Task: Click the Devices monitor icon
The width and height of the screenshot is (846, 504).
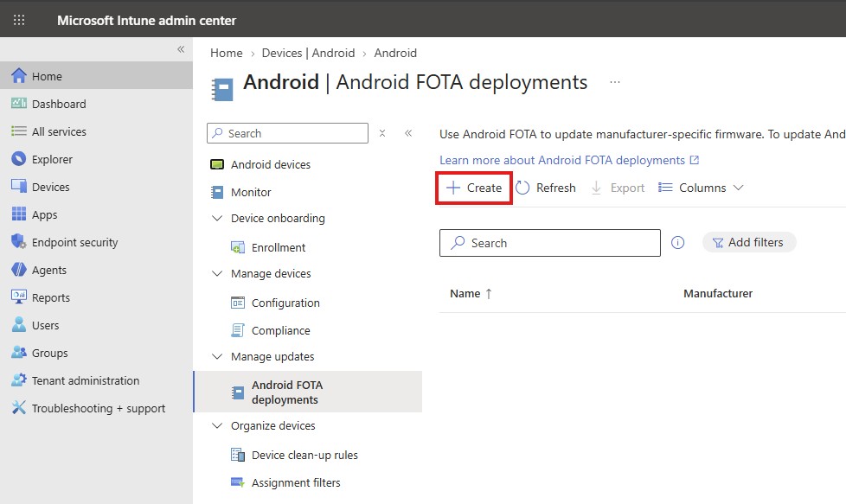Action: tap(19, 187)
